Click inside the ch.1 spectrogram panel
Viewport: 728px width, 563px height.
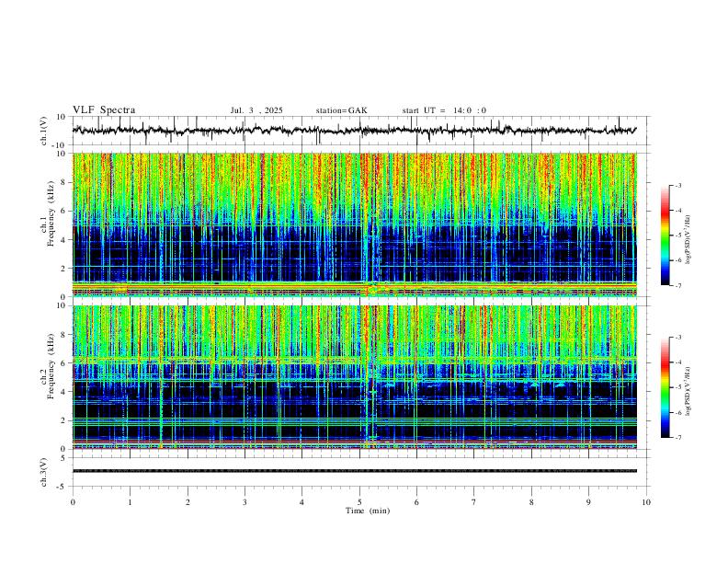pos(355,224)
